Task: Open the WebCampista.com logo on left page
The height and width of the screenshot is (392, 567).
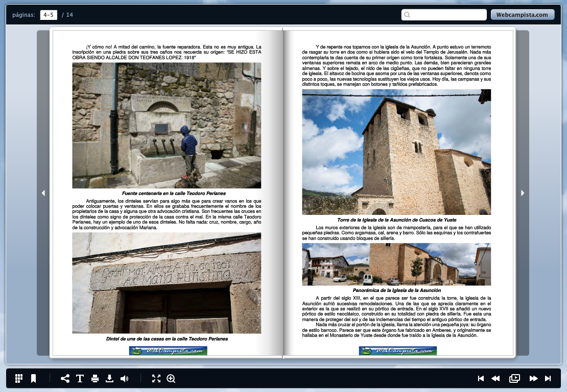Action: click(168, 351)
